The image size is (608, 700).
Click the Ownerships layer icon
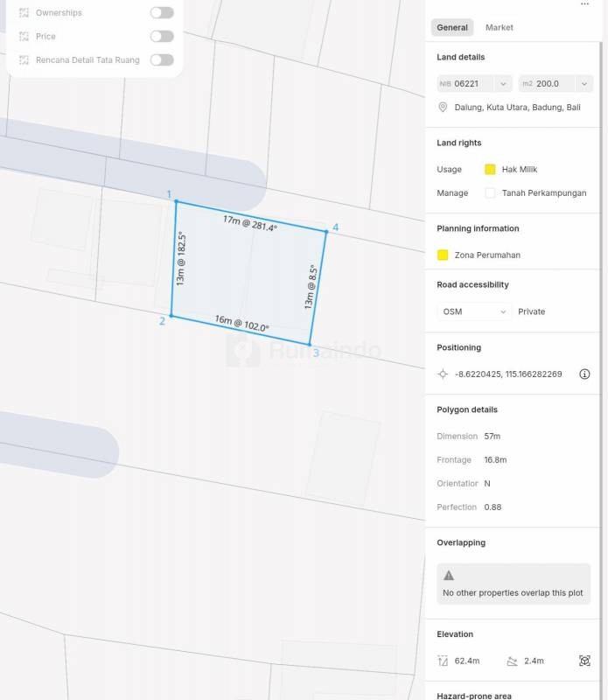pos(24,13)
